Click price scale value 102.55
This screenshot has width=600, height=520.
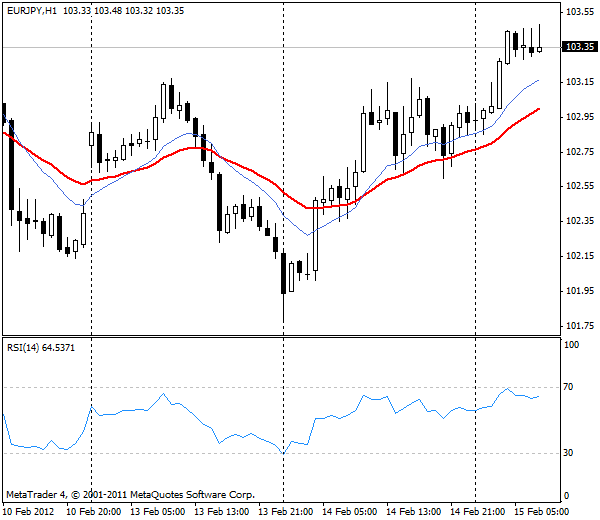click(x=580, y=186)
